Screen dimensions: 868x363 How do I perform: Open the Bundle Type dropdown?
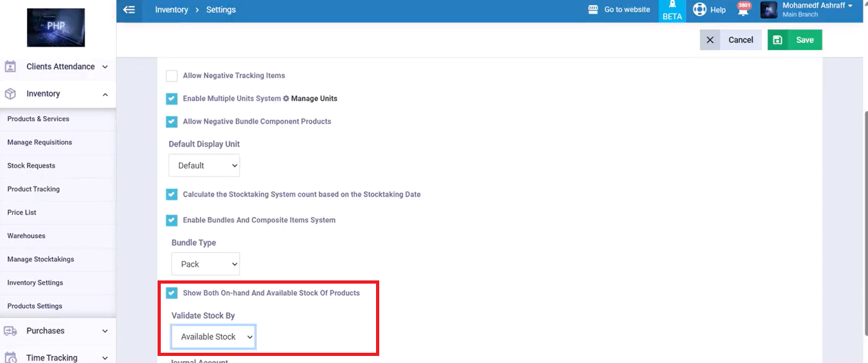pos(205,264)
